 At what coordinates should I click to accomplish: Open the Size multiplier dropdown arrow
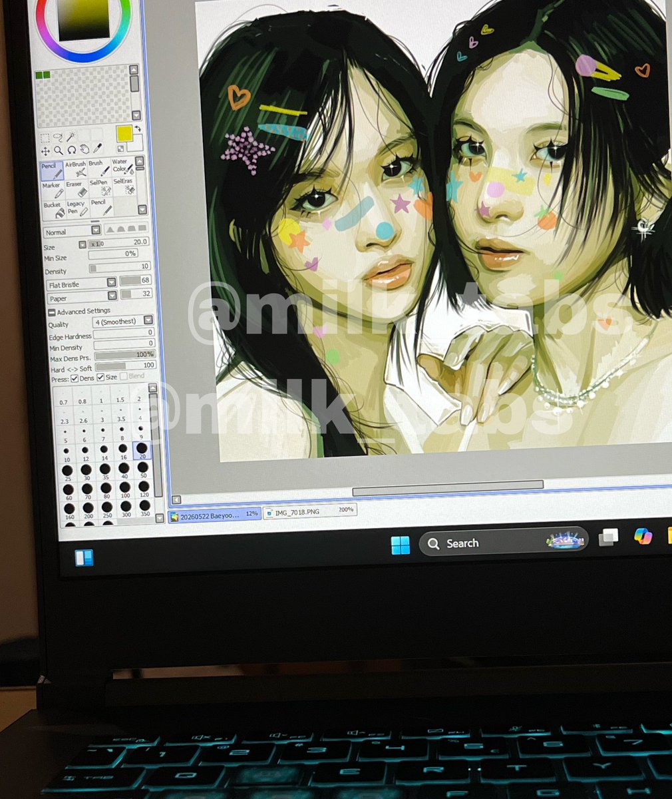(83, 244)
